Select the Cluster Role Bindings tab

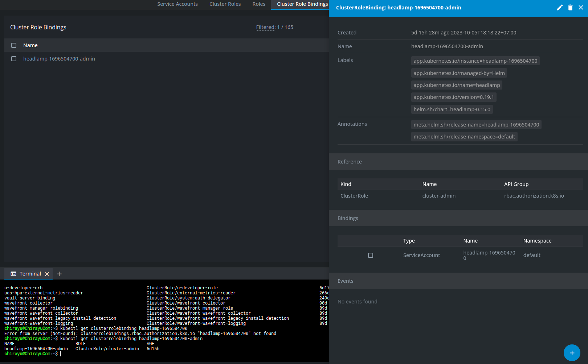click(x=302, y=4)
